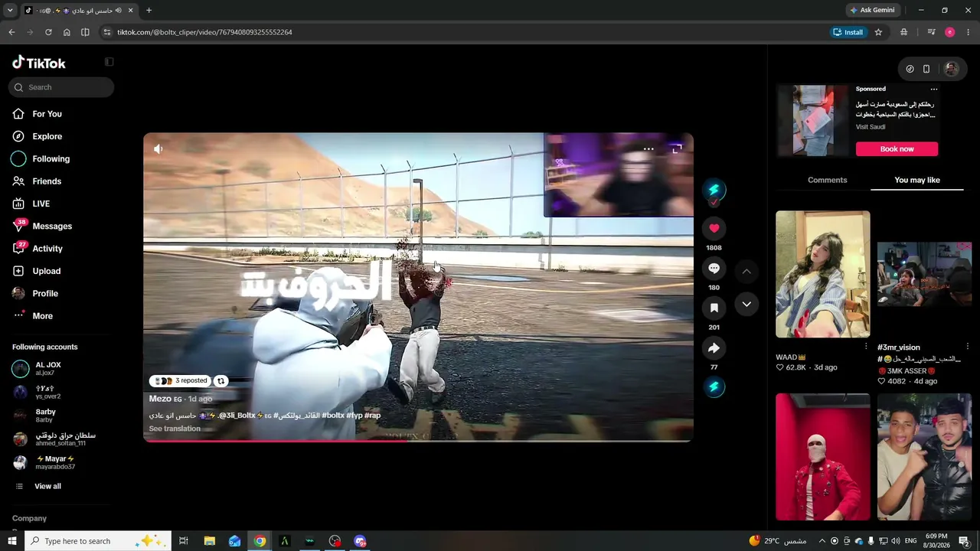This screenshot has height=551, width=980.
Task: Open Task View on the taskbar
Action: (184, 541)
